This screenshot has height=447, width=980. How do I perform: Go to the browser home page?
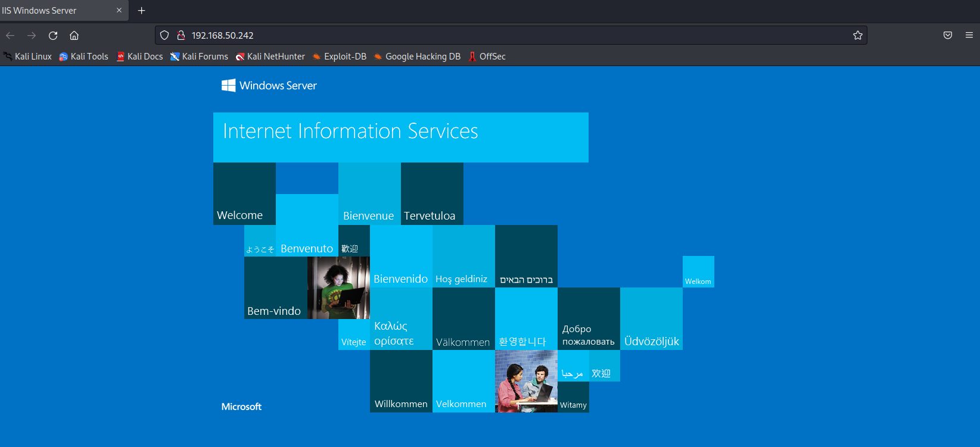[74, 36]
